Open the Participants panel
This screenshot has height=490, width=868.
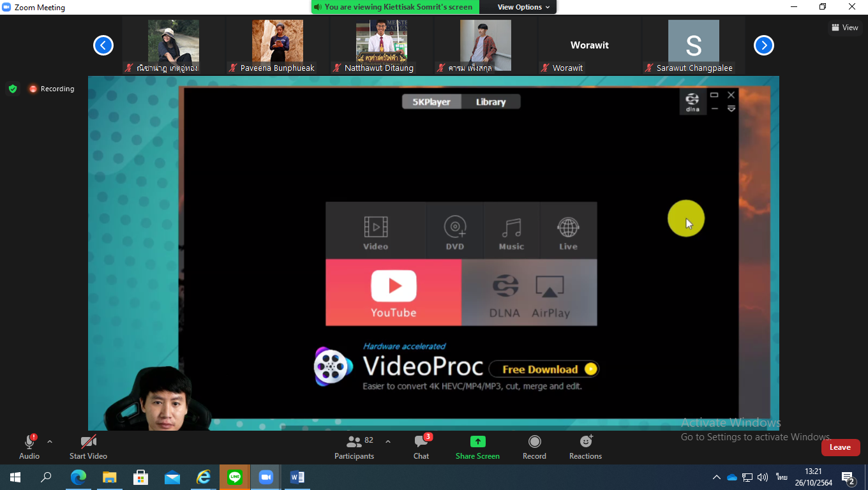[x=354, y=447]
